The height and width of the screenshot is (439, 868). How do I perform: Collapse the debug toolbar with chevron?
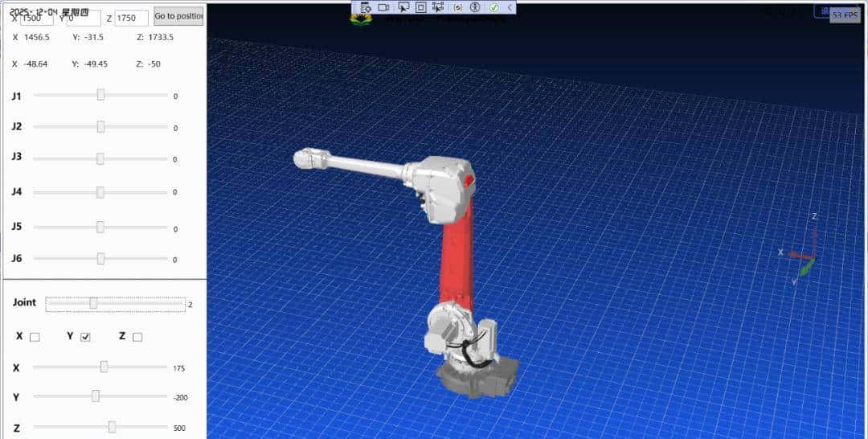(510, 7)
